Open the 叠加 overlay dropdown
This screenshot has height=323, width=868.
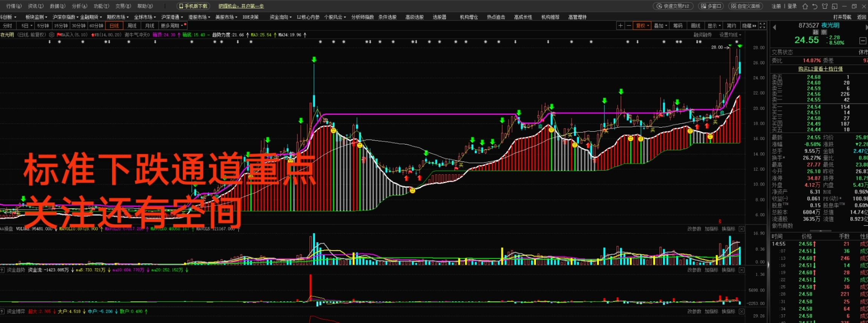point(660,26)
